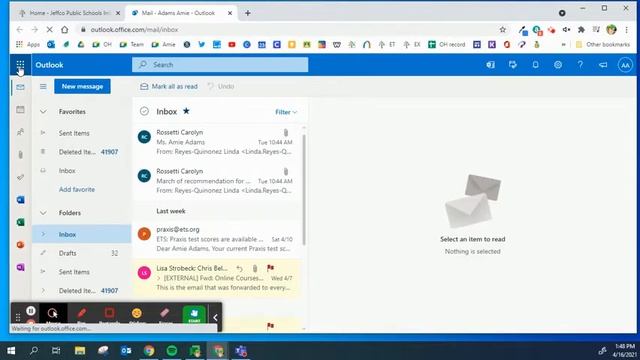Open Help question mark icon
The height and width of the screenshot is (360, 640).
tap(580, 65)
